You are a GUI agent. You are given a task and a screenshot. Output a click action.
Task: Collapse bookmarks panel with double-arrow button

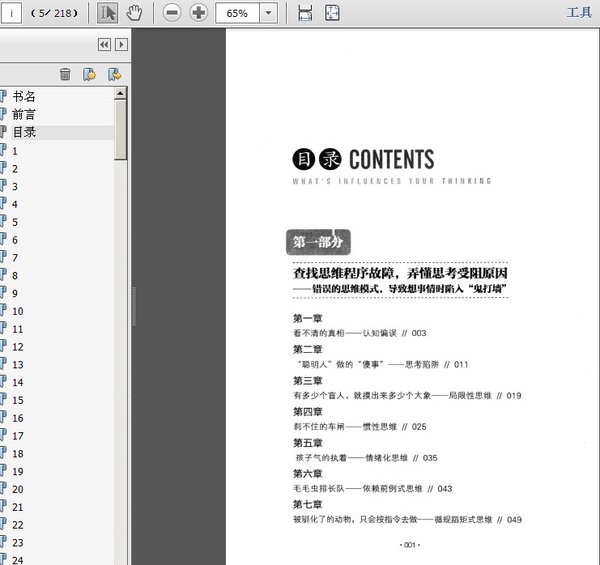click(104, 45)
